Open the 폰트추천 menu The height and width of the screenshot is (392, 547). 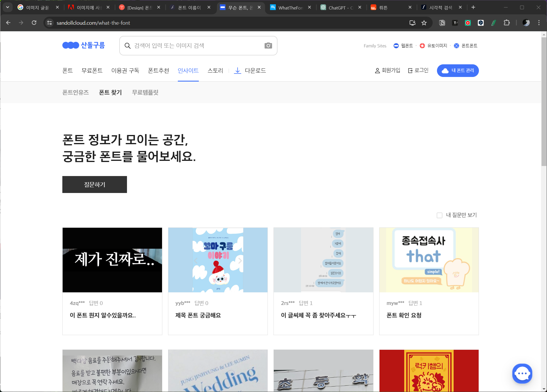coord(159,71)
